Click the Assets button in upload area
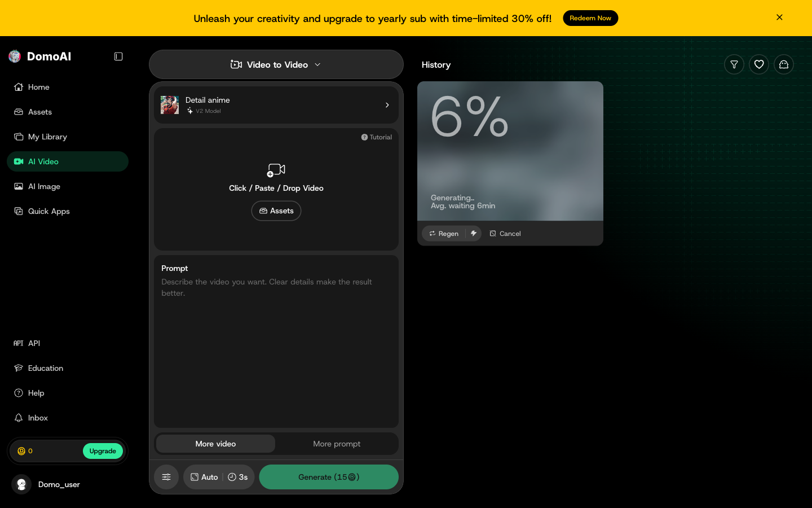Image resolution: width=812 pixels, height=508 pixels. click(x=276, y=211)
